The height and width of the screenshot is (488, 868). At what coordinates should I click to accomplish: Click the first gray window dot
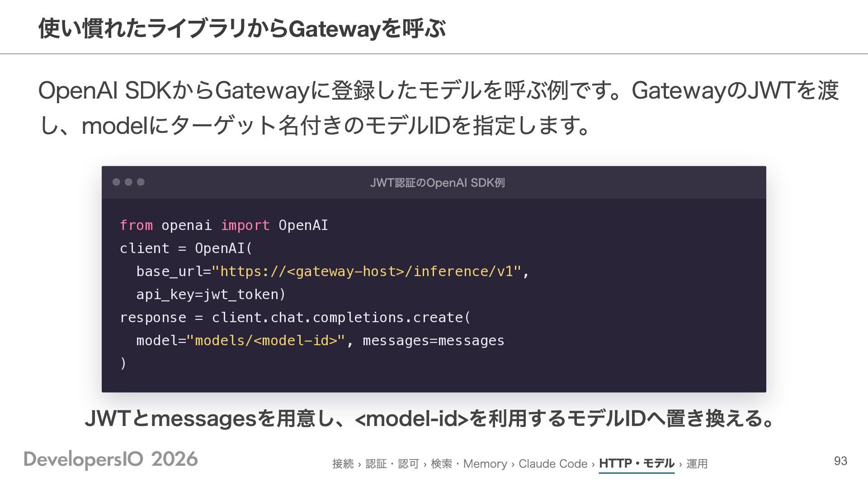pyautogui.click(x=116, y=182)
